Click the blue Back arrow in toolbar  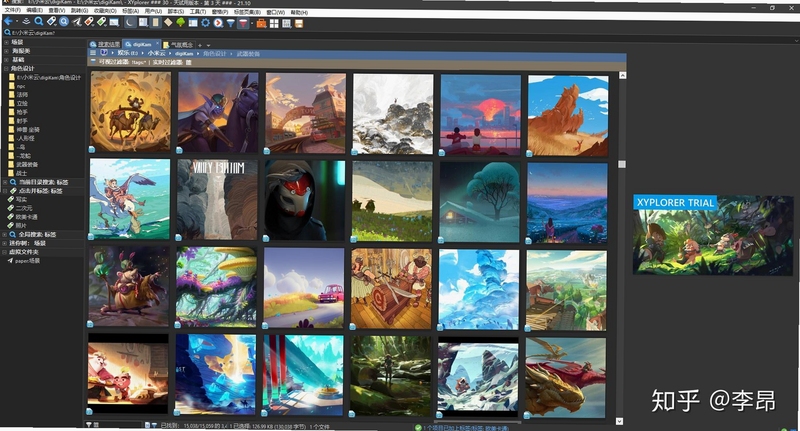coord(8,21)
